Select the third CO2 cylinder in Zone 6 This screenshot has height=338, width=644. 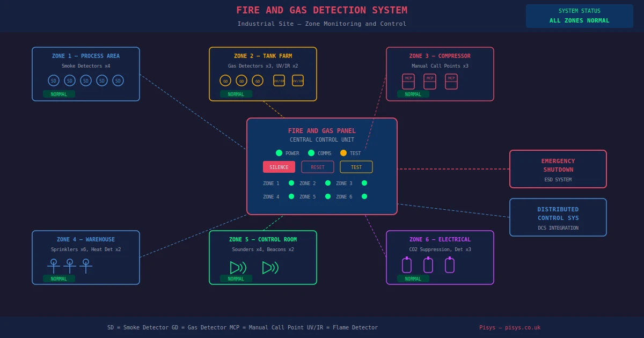(x=450, y=264)
